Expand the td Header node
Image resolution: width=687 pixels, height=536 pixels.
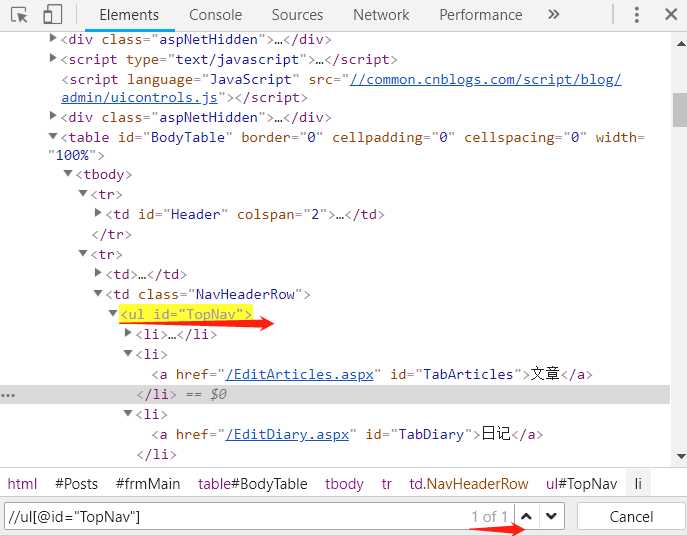(98, 213)
